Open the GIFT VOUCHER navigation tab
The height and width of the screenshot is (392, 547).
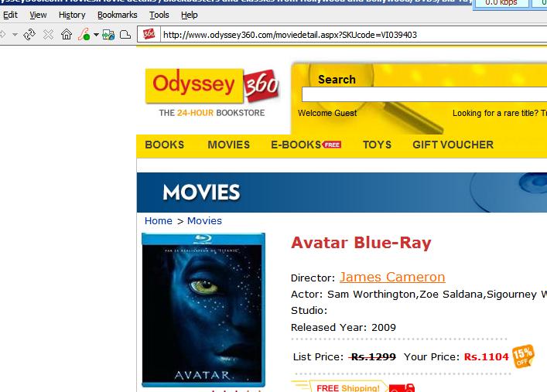453,145
